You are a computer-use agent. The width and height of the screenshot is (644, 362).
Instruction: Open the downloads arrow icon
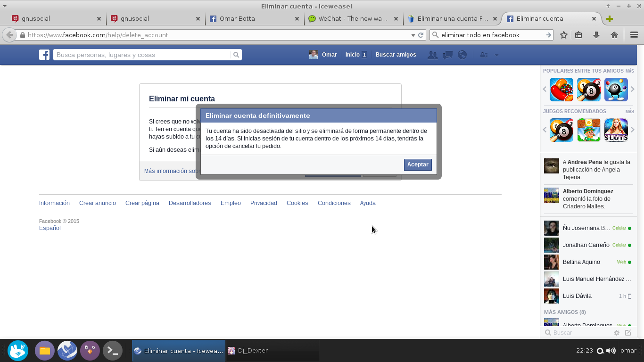click(x=596, y=35)
